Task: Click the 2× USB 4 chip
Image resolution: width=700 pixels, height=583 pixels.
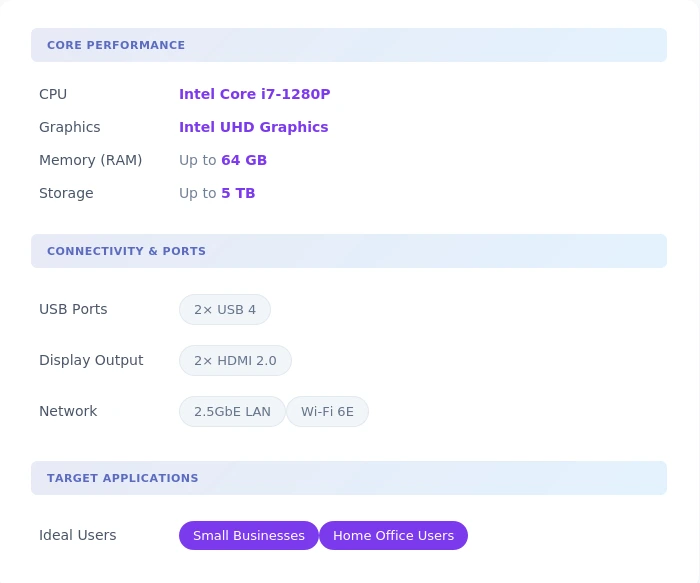Action: click(225, 309)
